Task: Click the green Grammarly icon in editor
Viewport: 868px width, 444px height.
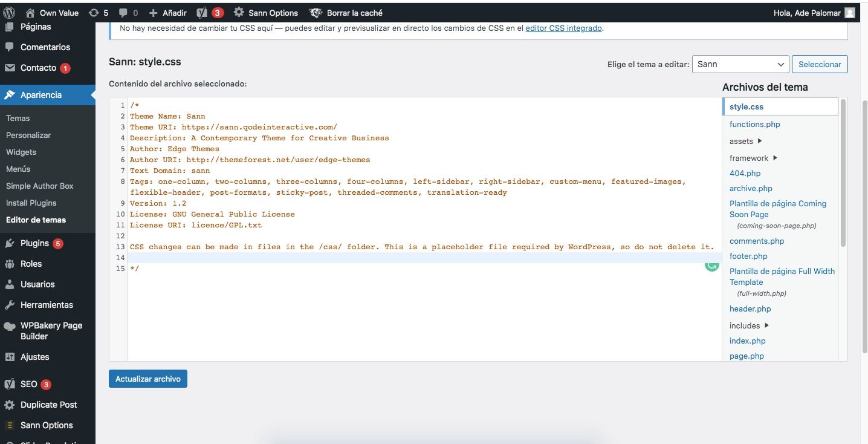Action: pyautogui.click(x=712, y=265)
